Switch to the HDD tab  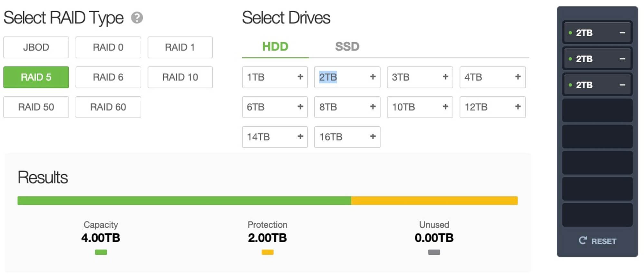[x=275, y=47]
